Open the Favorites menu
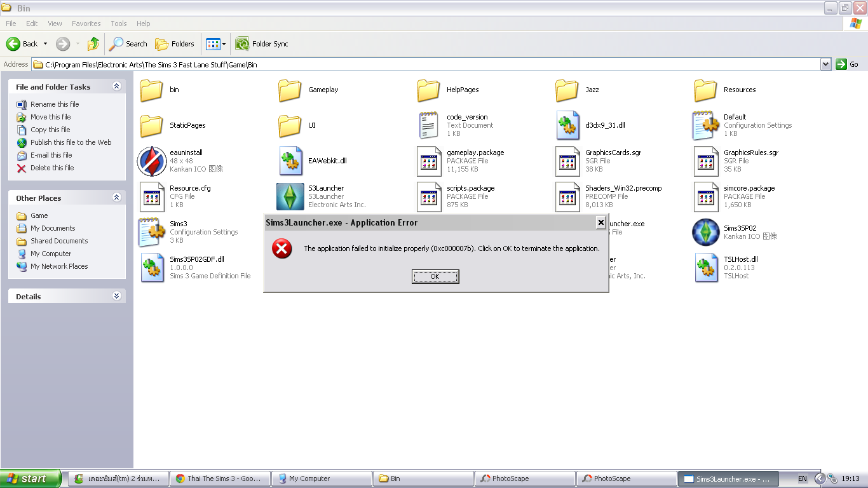Screen dimensions: 868x488 tap(86, 24)
